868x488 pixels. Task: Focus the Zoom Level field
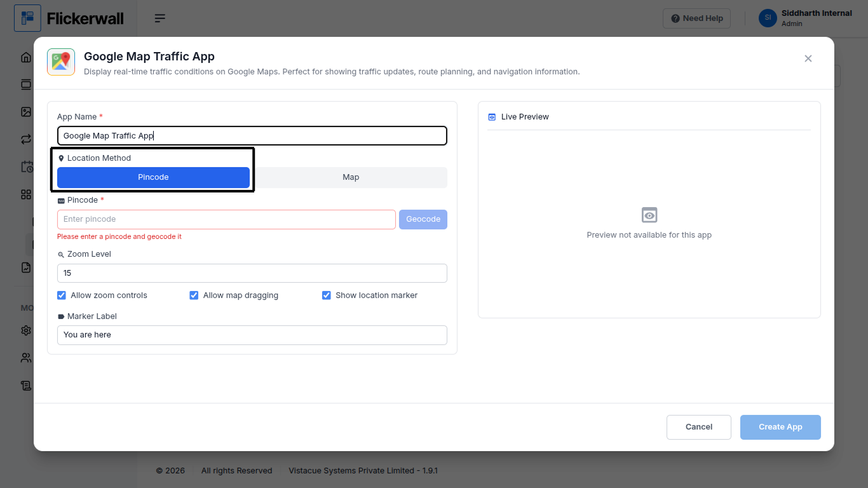click(252, 273)
